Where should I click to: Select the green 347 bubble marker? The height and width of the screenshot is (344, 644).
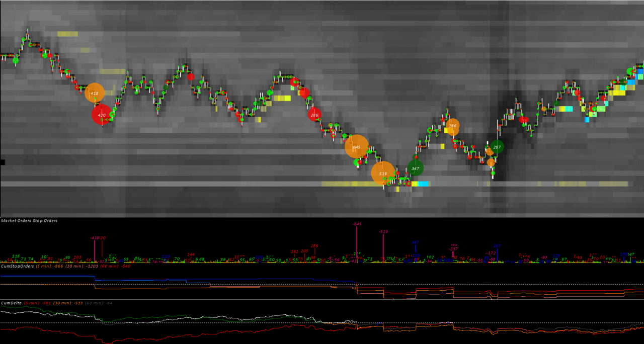click(415, 167)
